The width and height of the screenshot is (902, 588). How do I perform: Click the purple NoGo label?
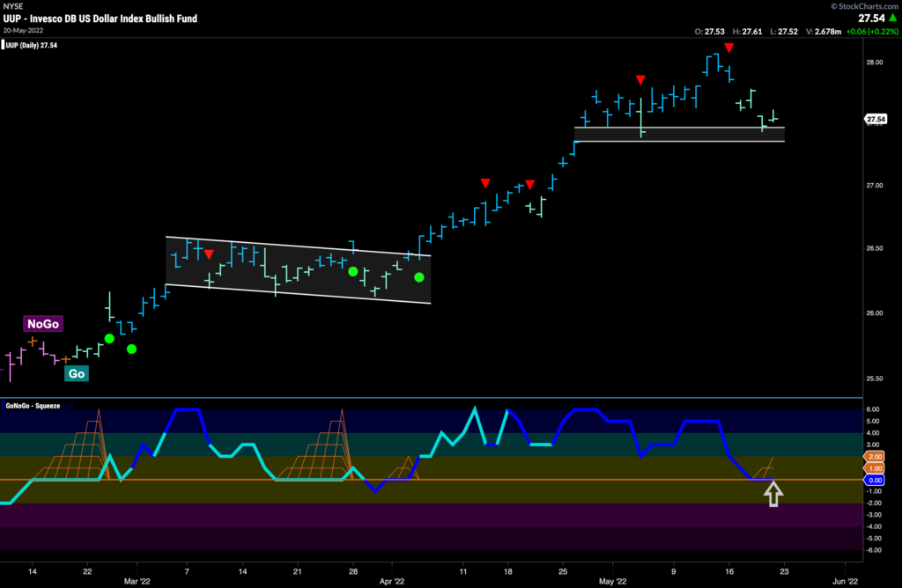(x=43, y=324)
